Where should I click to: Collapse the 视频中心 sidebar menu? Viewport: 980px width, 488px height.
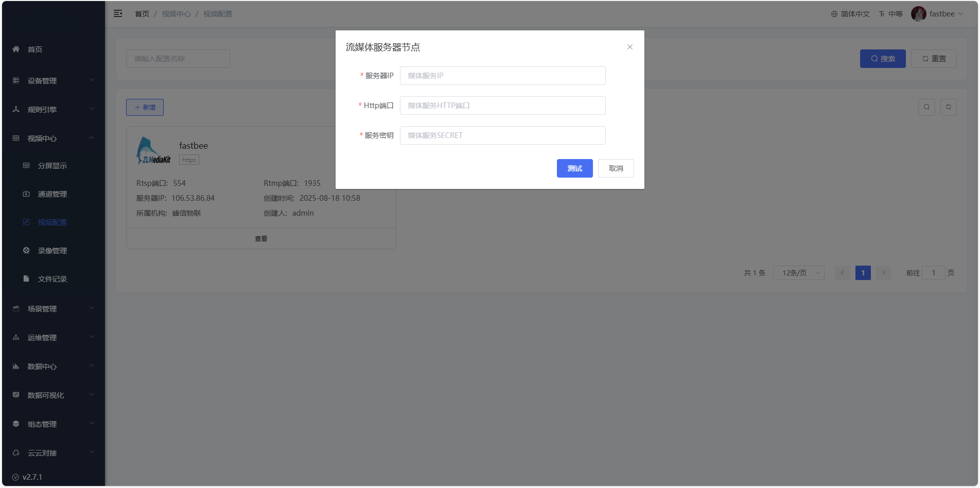[53, 138]
